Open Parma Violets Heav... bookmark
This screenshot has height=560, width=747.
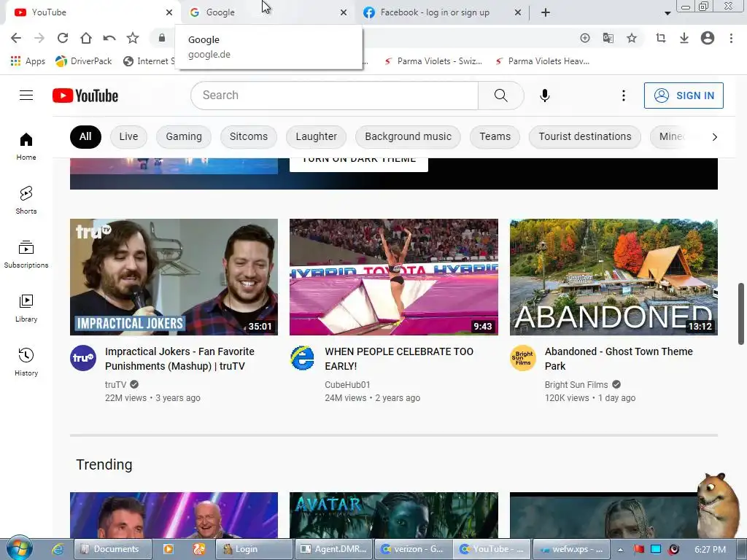pos(543,61)
